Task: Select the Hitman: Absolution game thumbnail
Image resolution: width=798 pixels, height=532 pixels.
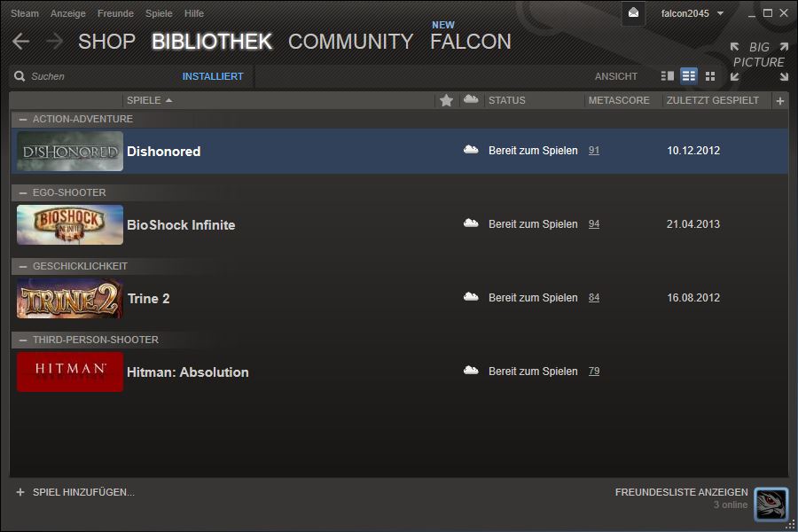Action: (x=70, y=372)
